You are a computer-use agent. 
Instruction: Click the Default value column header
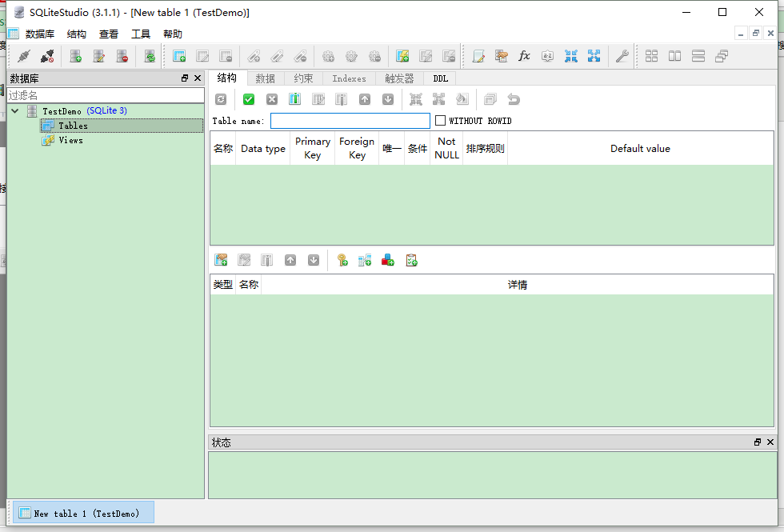[x=641, y=149]
